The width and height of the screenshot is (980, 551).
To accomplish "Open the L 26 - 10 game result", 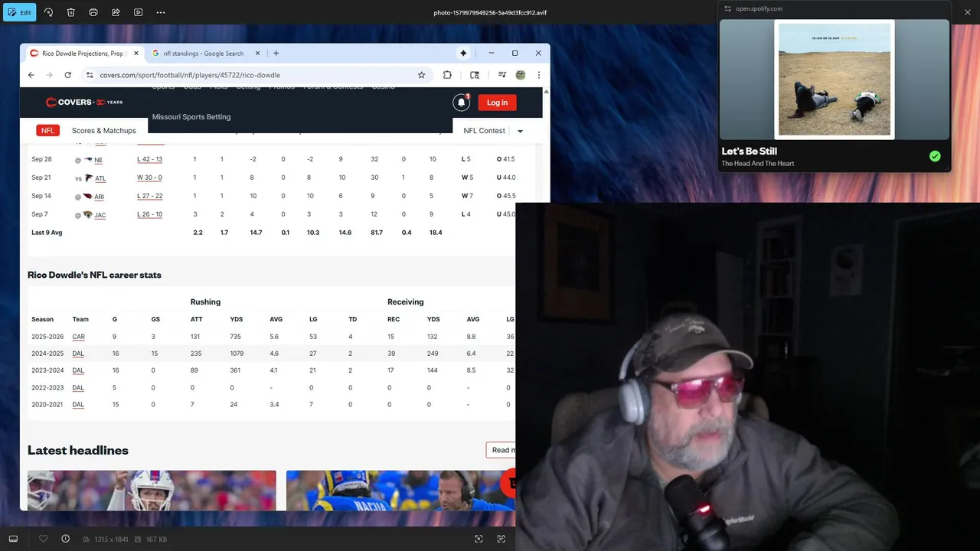I will click(149, 214).
